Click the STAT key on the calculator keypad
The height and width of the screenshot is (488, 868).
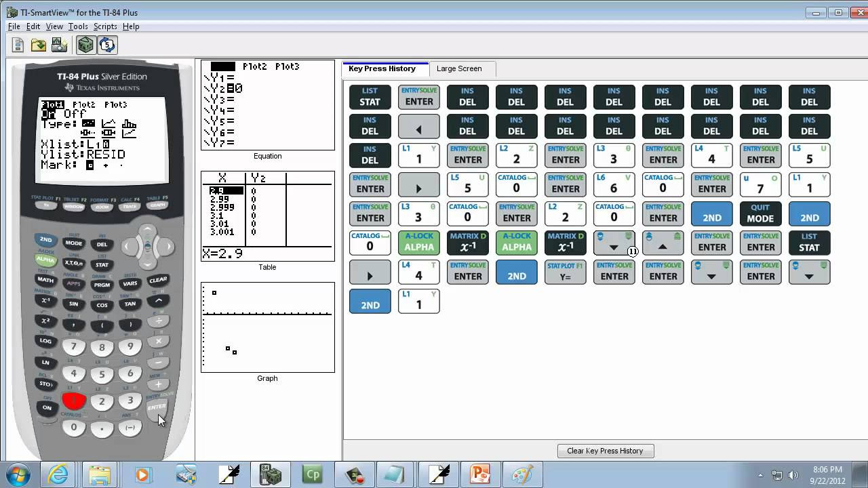pos(102,264)
